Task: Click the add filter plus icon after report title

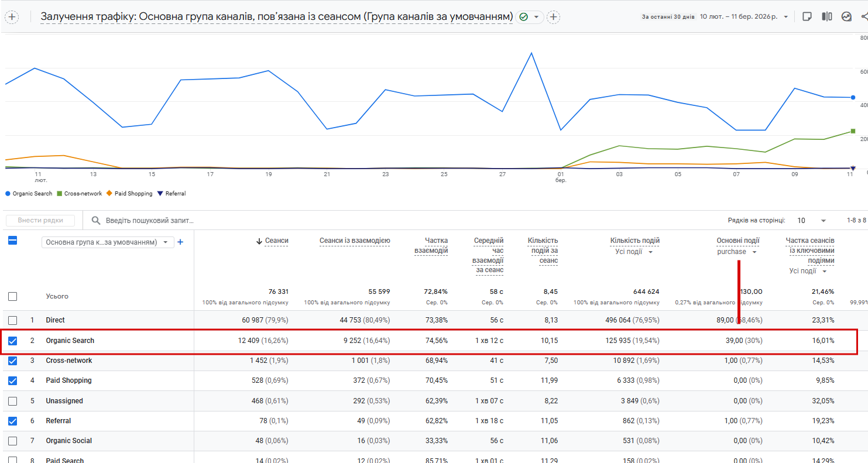Action: (553, 17)
